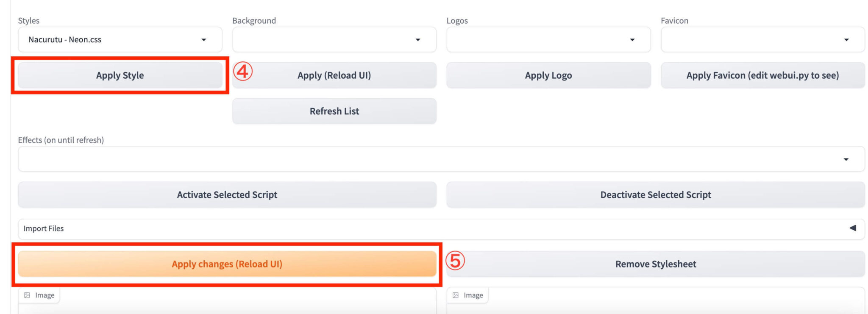Click the orange Apply changes (Reload UI) button
868x314 pixels.
tap(227, 264)
